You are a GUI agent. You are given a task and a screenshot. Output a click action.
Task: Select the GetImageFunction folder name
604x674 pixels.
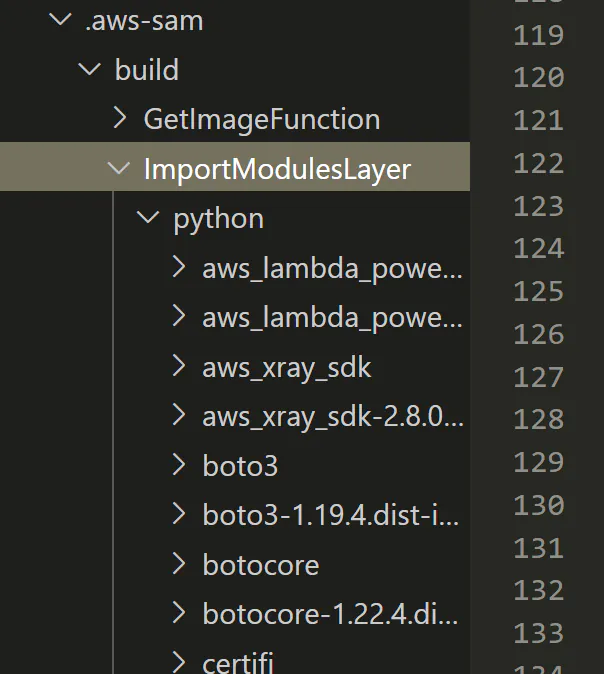click(262, 120)
